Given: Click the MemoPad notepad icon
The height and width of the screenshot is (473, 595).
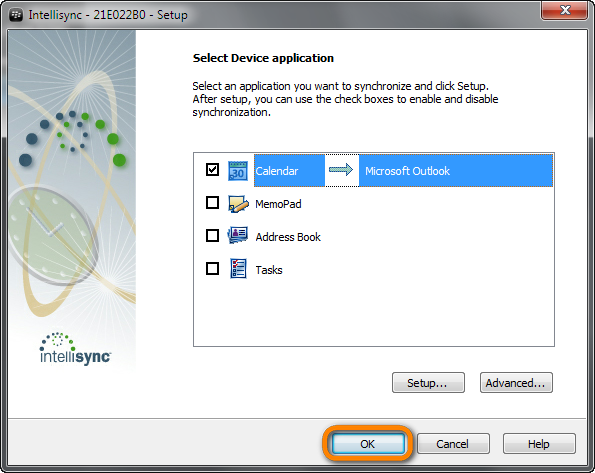Looking at the screenshot, I should point(238,203).
